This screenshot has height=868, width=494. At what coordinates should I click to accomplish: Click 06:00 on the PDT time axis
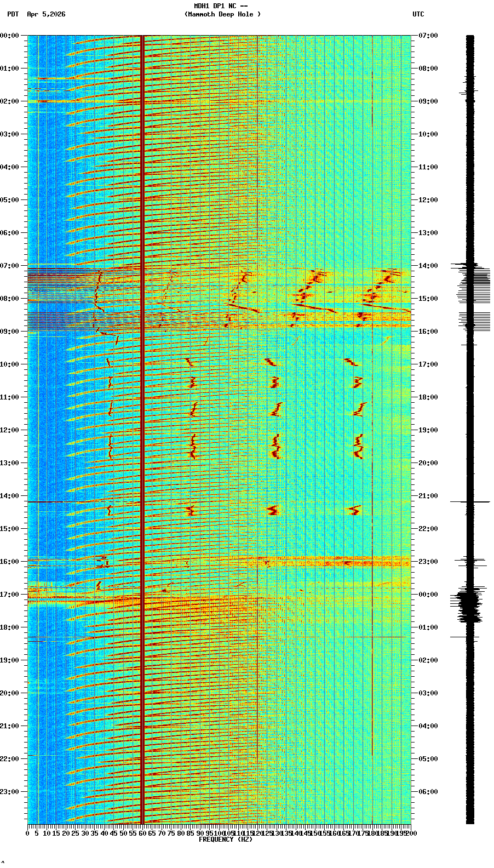click(x=9, y=233)
